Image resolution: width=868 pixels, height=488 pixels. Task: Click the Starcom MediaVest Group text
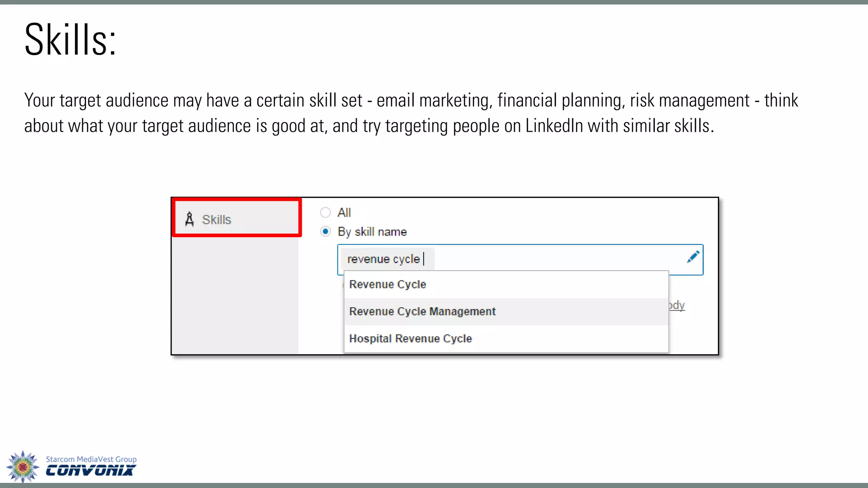click(x=91, y=459)
